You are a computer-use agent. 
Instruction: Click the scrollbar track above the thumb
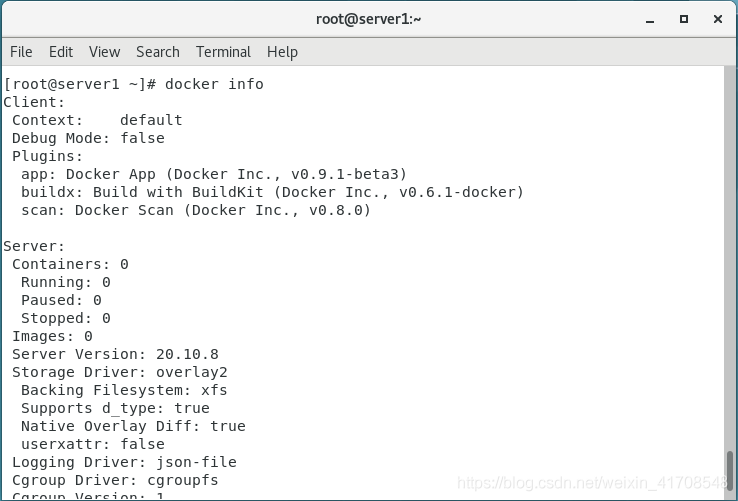pyautogui.click(x=730, y=258)
